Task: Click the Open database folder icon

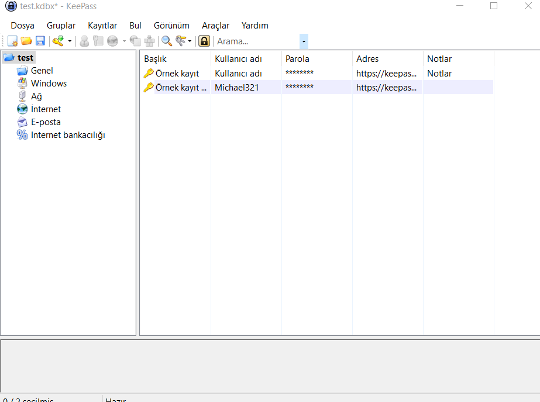Action: point(26,41)
